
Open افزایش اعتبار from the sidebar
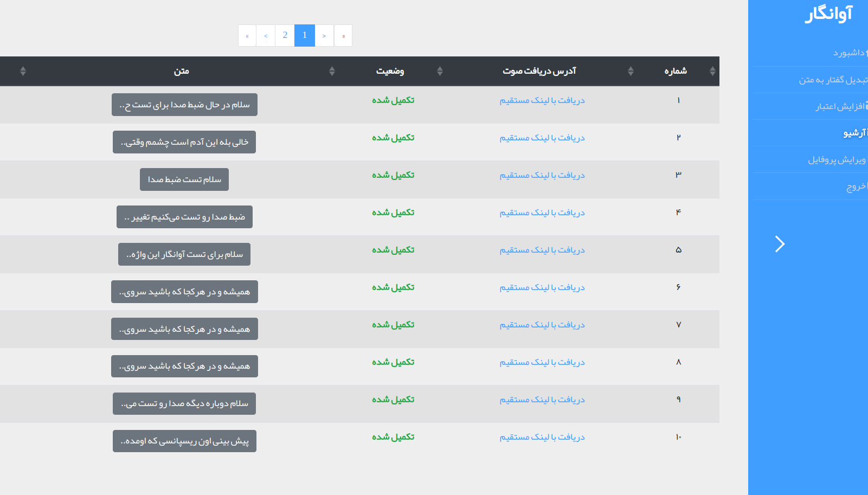click(840, 106)
